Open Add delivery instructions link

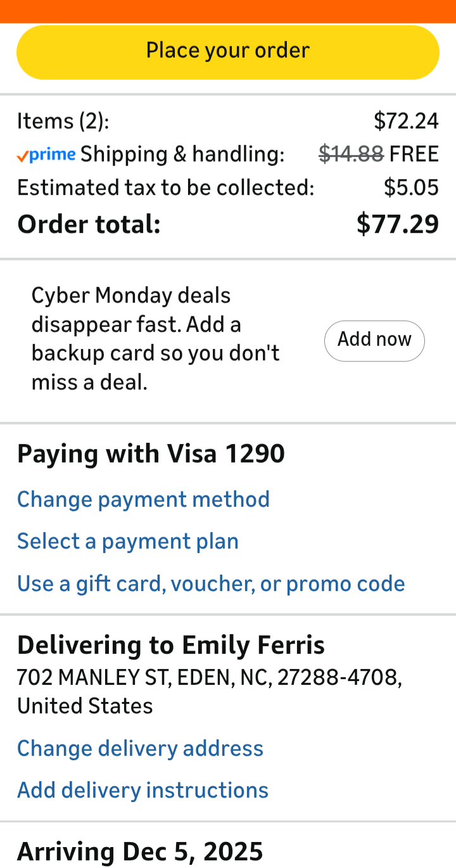142,790
